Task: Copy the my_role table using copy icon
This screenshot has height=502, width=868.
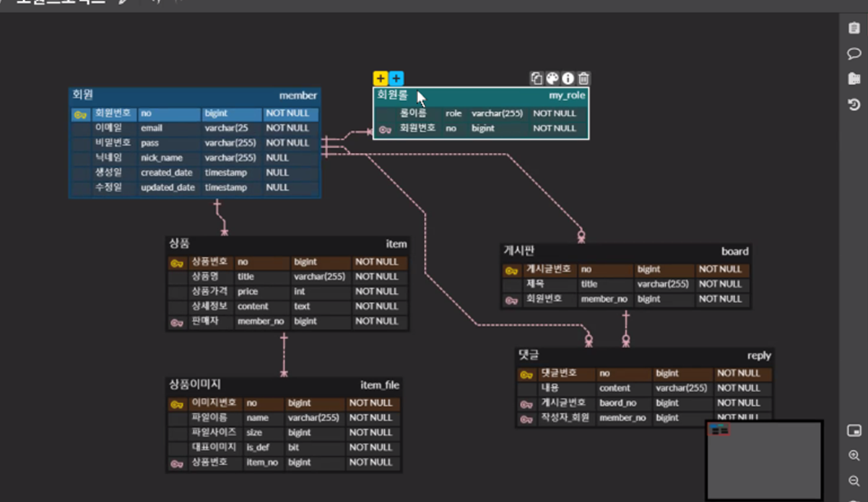Action: tap(537, 79)
